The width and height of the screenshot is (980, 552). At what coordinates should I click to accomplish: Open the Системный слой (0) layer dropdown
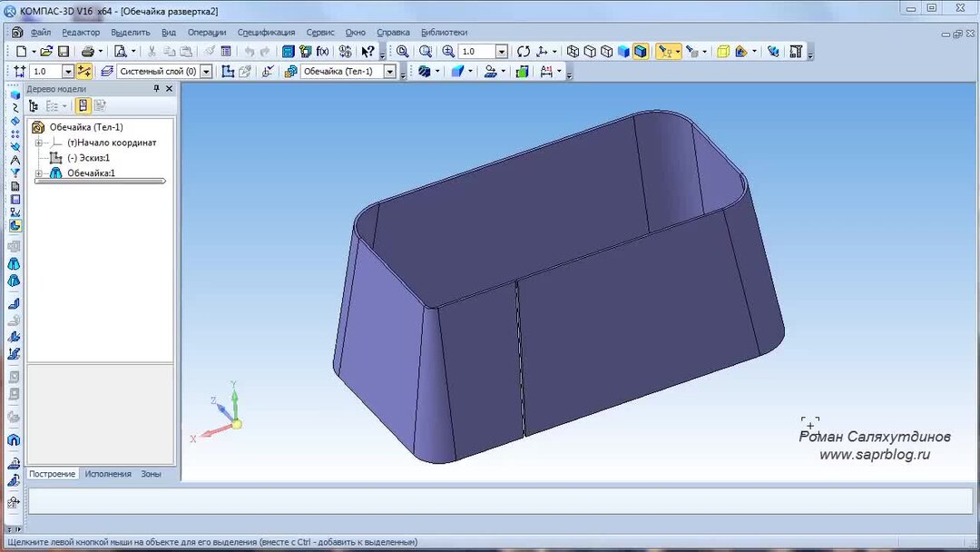(x=206, y=71)
